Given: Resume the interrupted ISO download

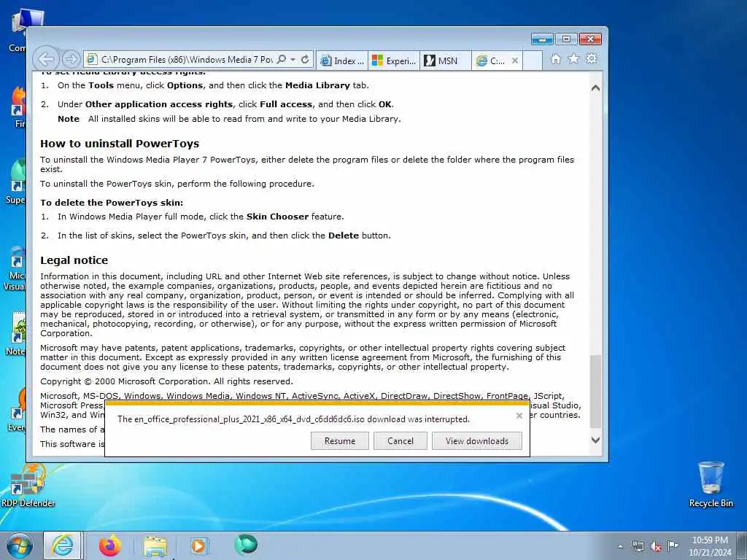Looking at the screenshot, I should (x=340, y=441).
